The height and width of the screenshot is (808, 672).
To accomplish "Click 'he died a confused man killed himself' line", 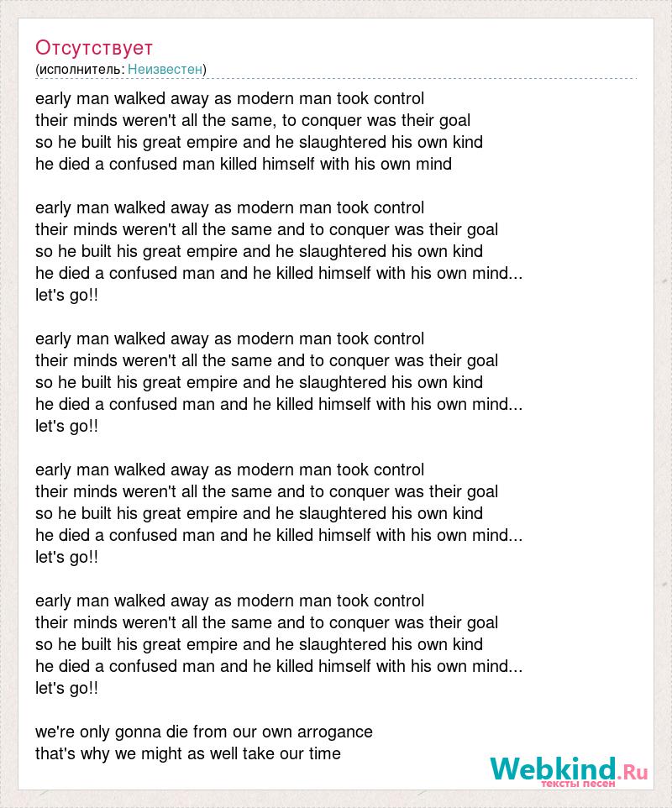I will (244, 164).
